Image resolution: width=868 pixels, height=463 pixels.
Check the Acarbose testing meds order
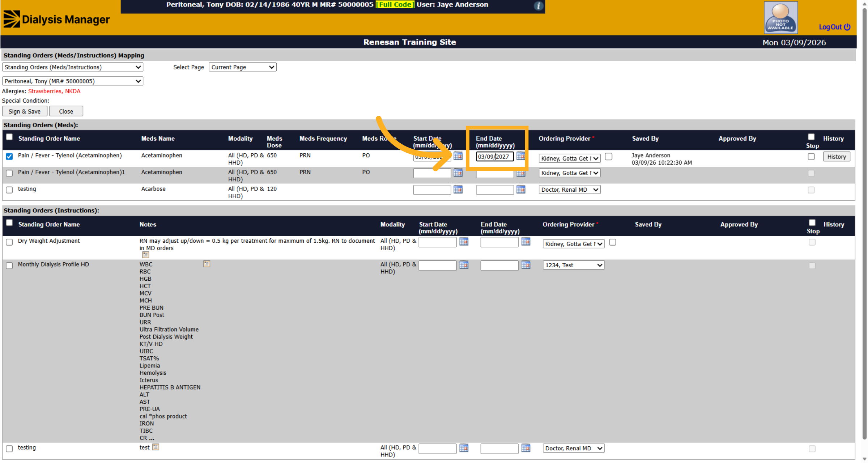[9, 190]
